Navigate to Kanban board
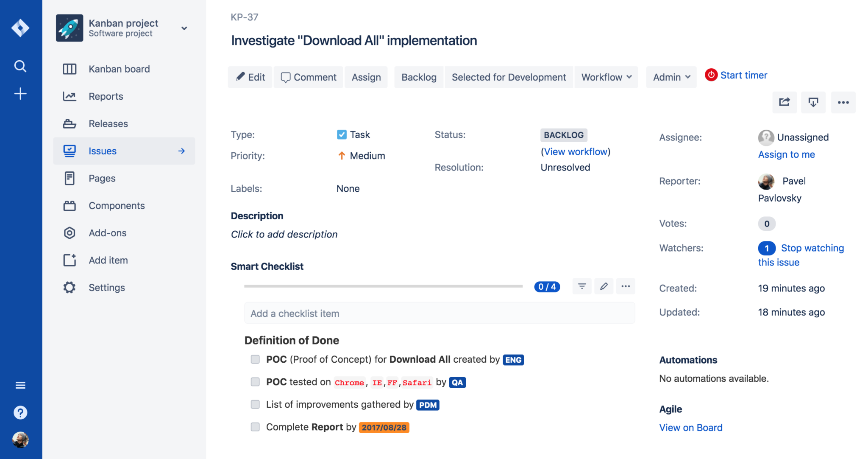Screen dimensions: 868x459 pos(119,69)
